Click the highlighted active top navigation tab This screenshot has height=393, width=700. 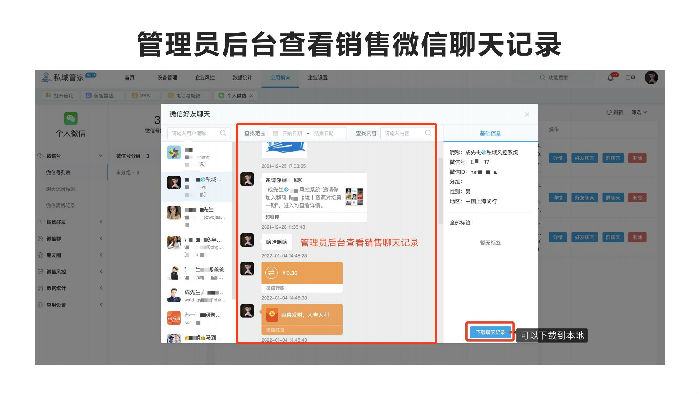click(280, 78)
